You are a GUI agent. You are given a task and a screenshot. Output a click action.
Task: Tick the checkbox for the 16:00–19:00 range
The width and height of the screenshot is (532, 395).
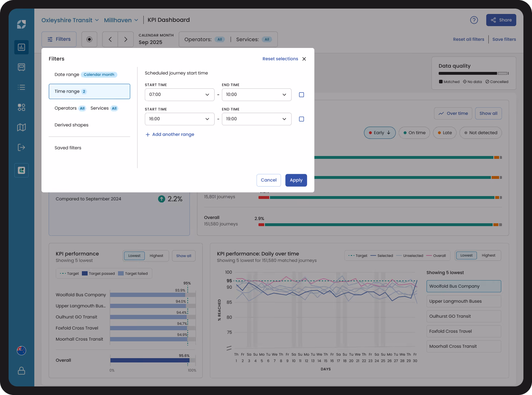click(301, 119)
